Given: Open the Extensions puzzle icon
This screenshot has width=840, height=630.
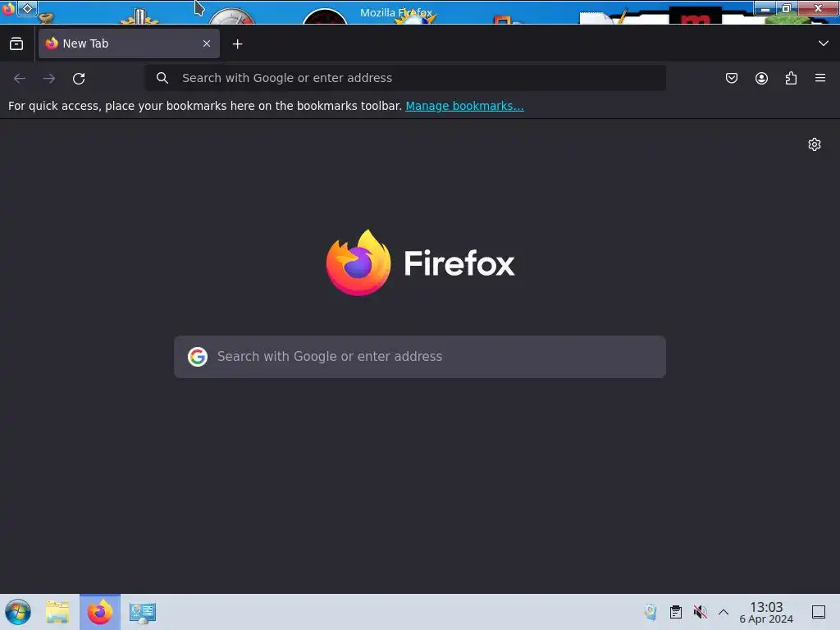Looking at the screenshot, I should (x=791, y=78).
